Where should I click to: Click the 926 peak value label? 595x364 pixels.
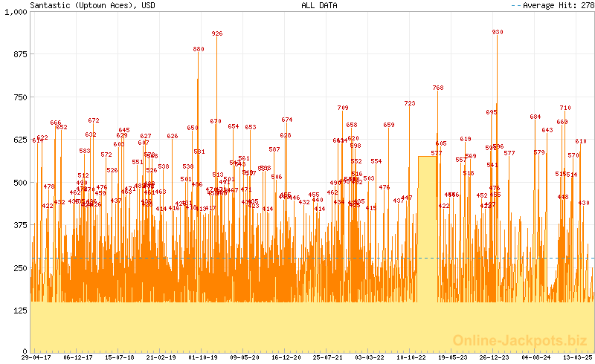[x=217, y=34]
